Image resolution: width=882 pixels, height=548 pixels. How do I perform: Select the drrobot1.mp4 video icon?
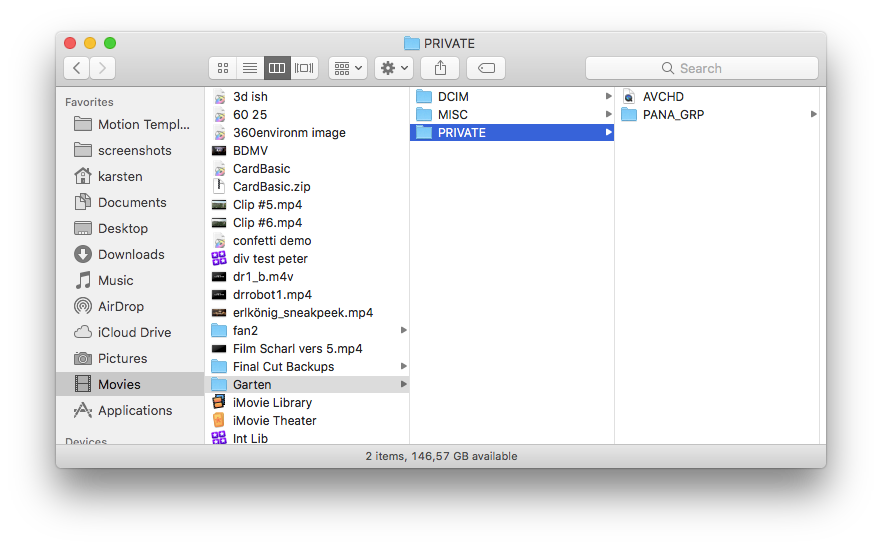point(219,295)
